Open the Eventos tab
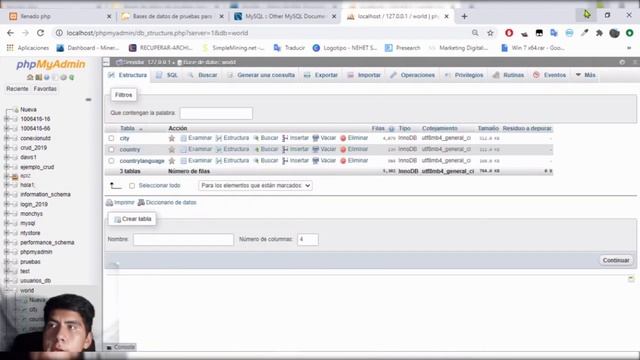Image resolution: width=640 pixels, height=360 pixels. click(550, 75)
